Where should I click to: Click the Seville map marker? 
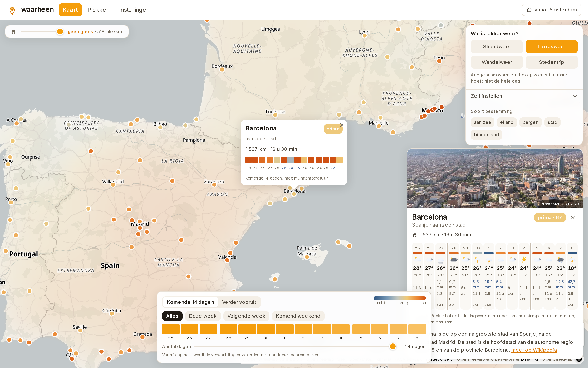[80, 331]
